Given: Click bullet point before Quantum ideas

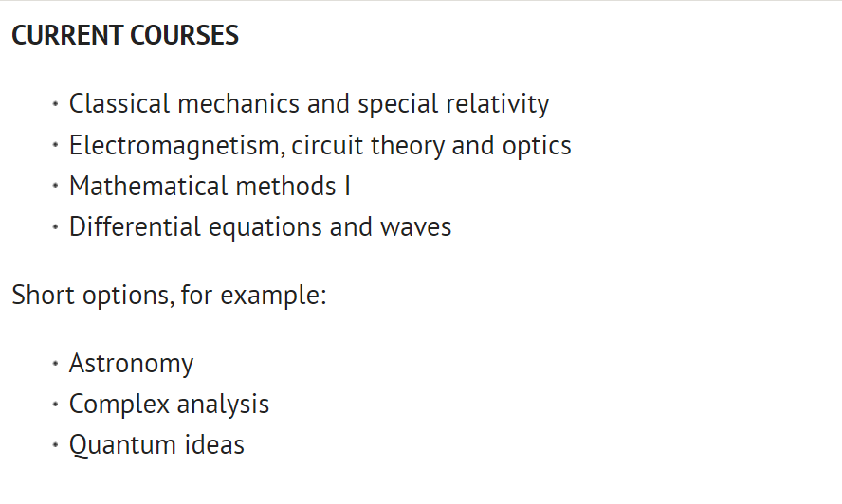Looking at the screenshot, I should point(55,445).
